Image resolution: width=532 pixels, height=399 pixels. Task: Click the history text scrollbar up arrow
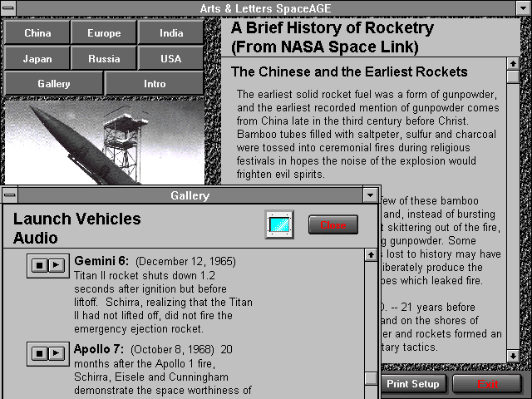(x=513, y=64)
